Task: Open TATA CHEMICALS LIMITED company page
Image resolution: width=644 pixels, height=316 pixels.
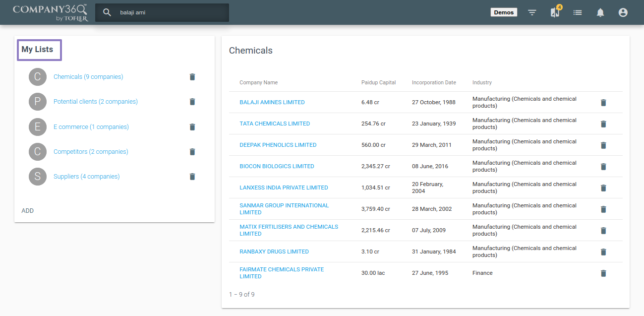Action: (x=275, y=124)
